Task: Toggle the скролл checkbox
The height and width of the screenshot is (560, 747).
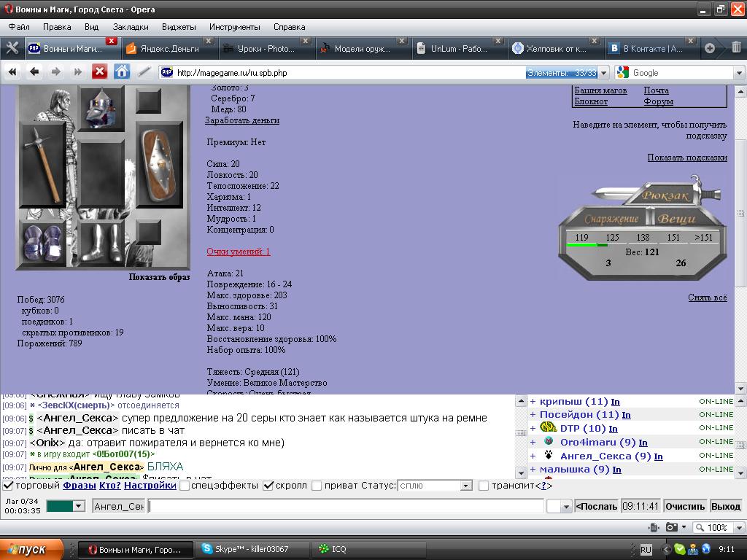Action: tap(268, 486)
